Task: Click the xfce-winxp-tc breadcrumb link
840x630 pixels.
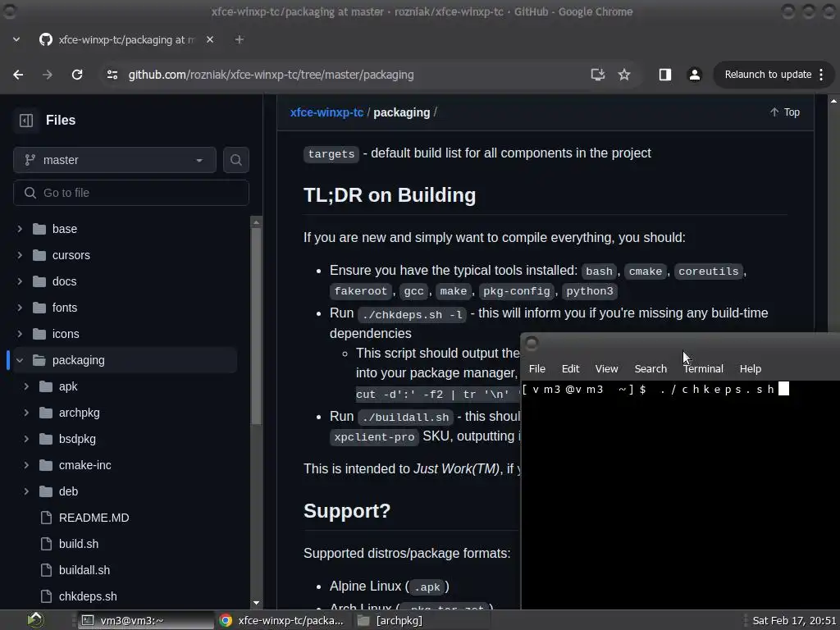Action: pos(326,112)
